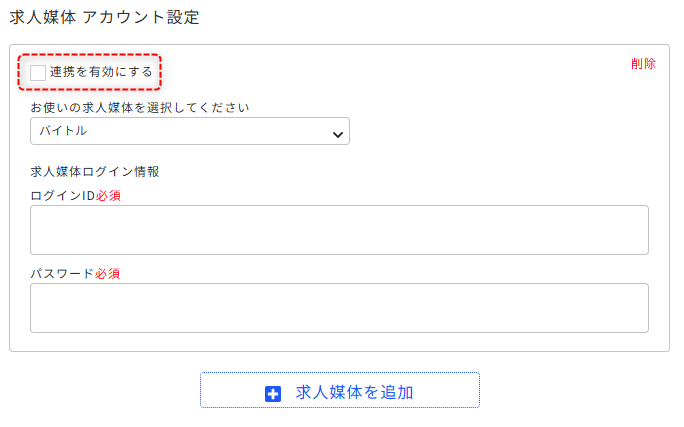
Task: Click the 求人媒体 アカウント設定 heading
Action: [104, 18]
